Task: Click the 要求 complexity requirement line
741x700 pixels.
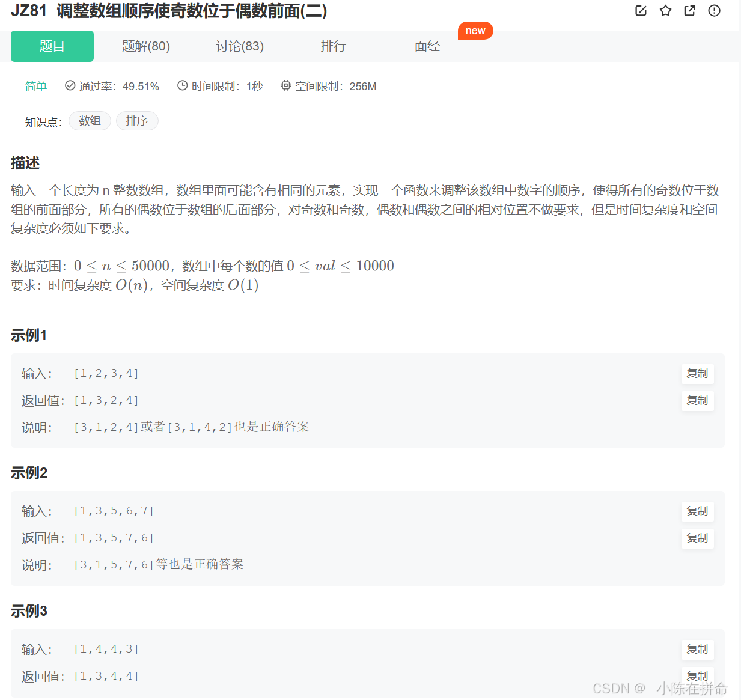Action: point(135,285)
